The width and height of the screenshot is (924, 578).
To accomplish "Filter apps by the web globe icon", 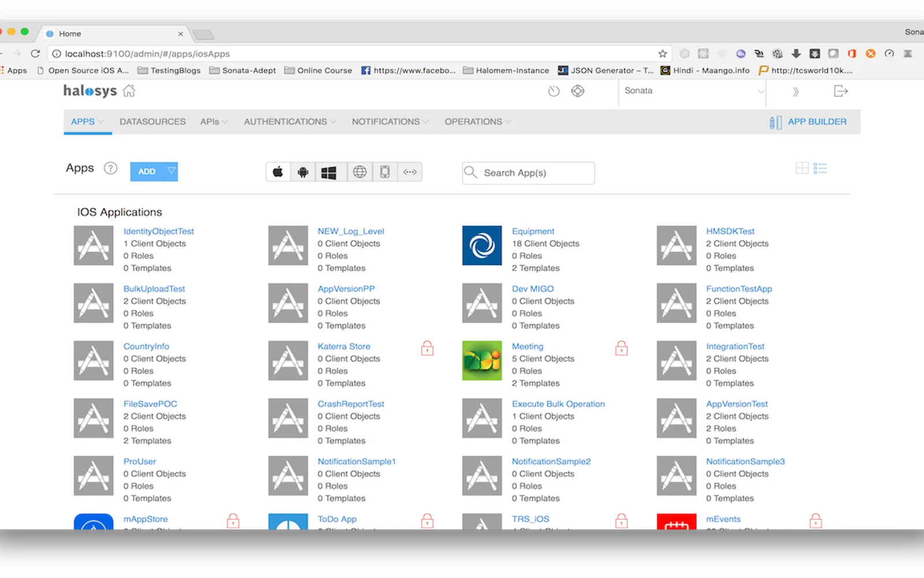I will 360,172.
